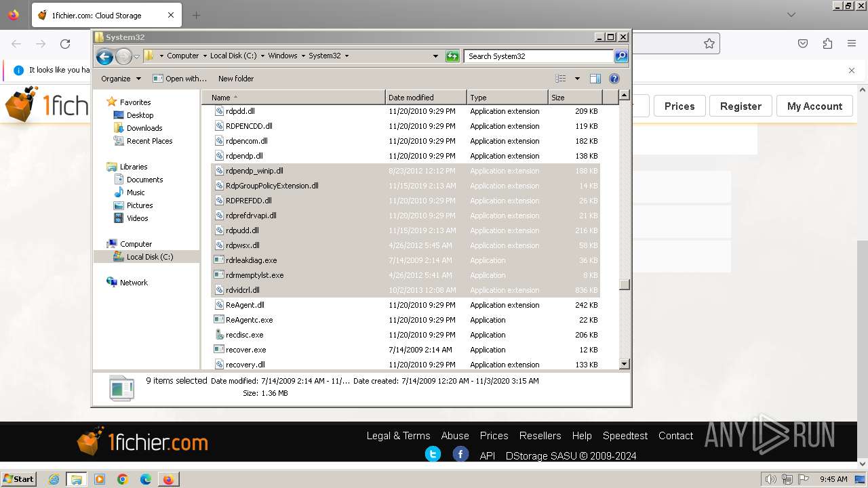
Task: Bookmark page with the star icon
Action: coord(709,43)
